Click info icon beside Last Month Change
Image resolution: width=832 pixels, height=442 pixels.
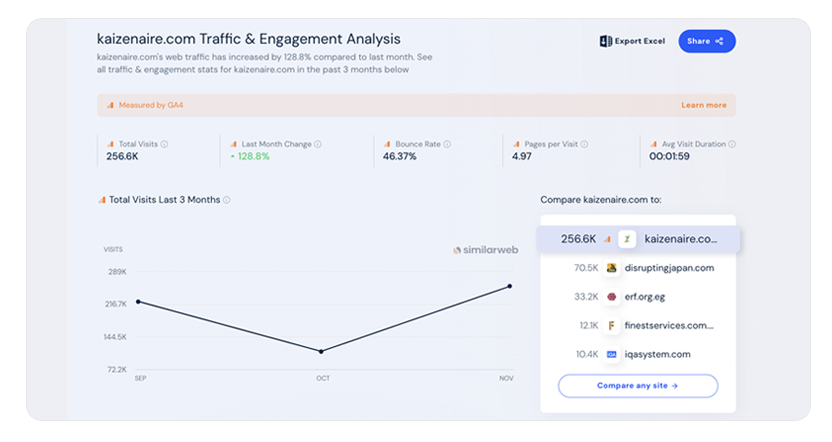[x=318, y=144]
